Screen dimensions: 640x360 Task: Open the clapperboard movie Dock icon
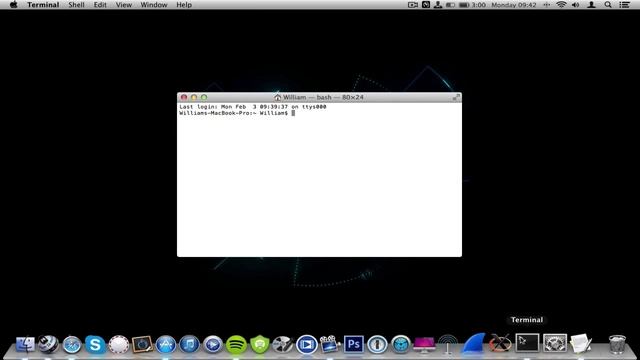330,344
